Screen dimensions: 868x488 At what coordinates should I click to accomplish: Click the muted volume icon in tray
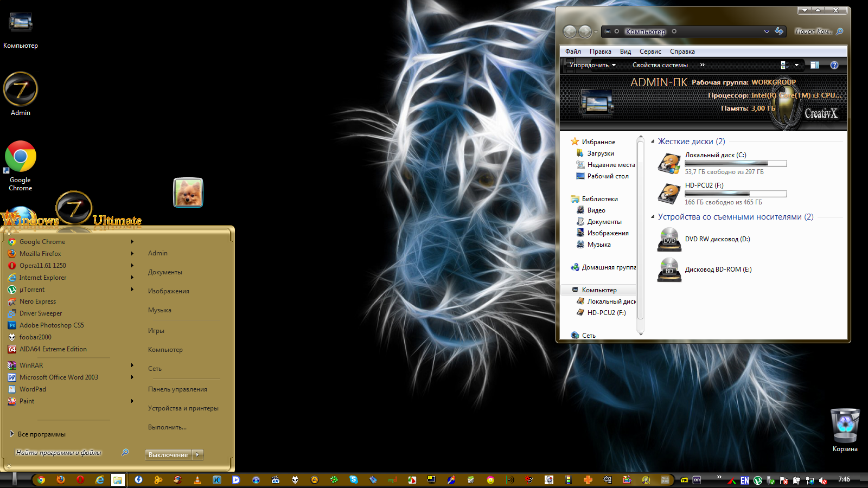tap(823, 480)
